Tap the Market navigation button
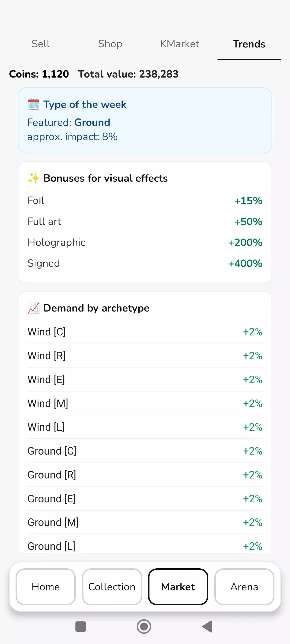The height and width of the screenshot is (644, 290). [x=178, y=587]
